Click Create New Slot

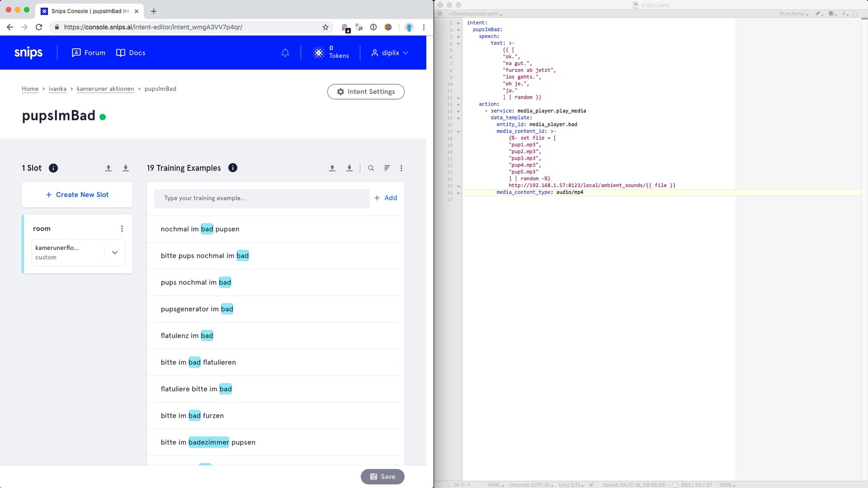[x=77, y=195]
